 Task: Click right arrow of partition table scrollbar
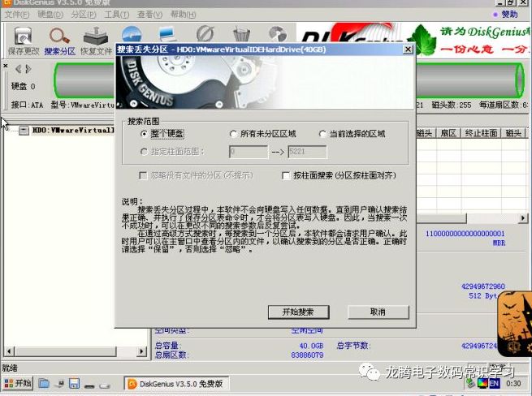[x=523, y=218]
